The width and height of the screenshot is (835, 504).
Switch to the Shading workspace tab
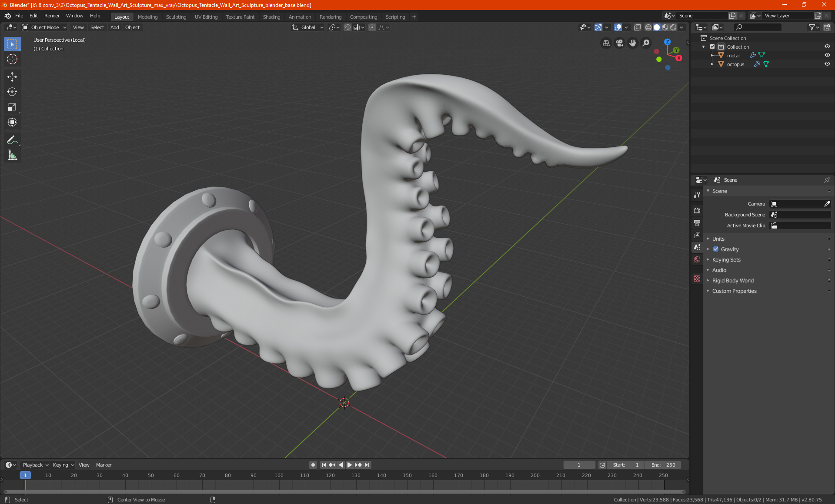(x=271, y=17)
